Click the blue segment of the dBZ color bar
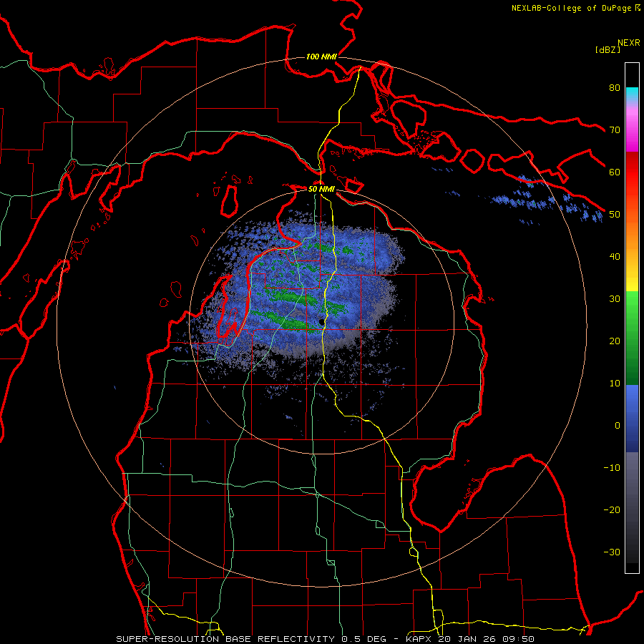The width and height of the screenshot is (644, 644). point(632,418)
